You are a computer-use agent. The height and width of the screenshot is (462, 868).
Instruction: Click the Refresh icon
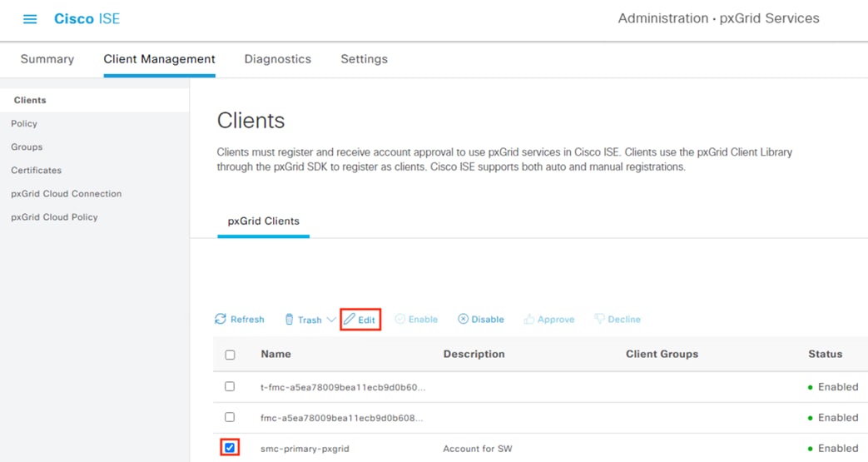tap(221, 319)
